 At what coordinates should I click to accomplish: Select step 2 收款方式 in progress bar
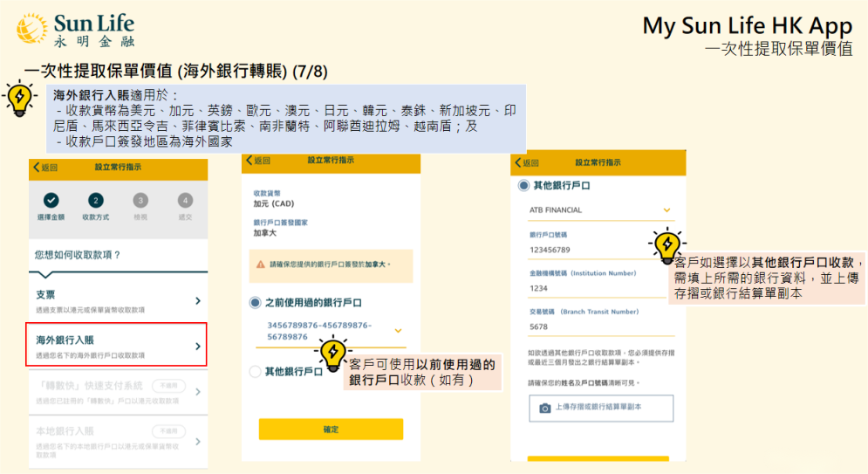pyautogui.click(x=95, y=201)
